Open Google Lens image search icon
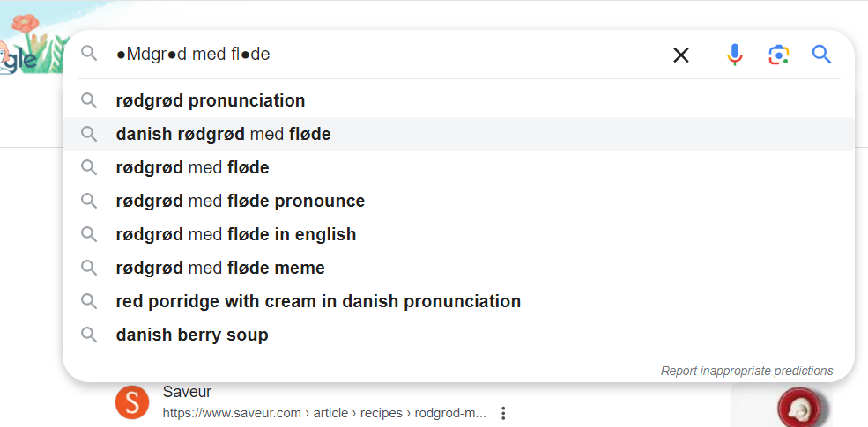 778,55
